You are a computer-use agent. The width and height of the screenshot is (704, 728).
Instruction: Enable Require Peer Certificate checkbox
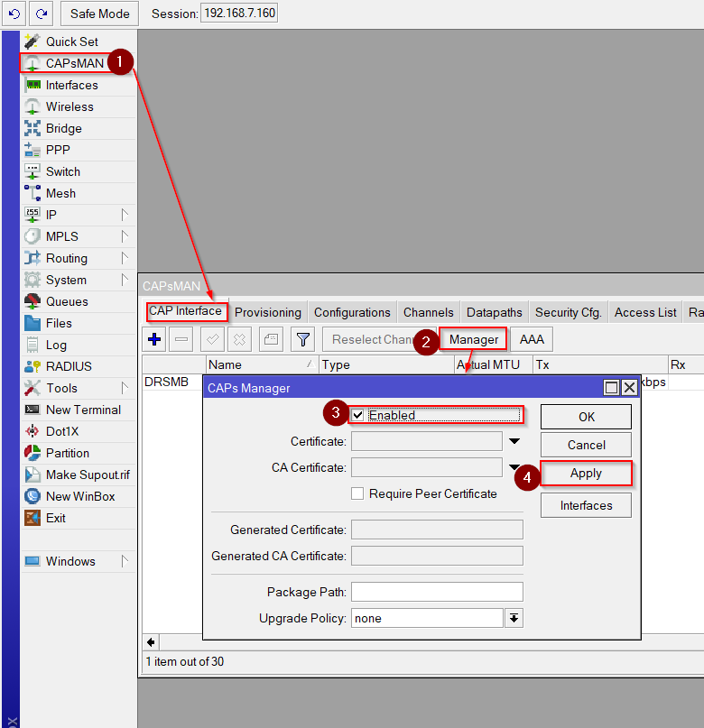pyautogui.click(x=357, y=493)
